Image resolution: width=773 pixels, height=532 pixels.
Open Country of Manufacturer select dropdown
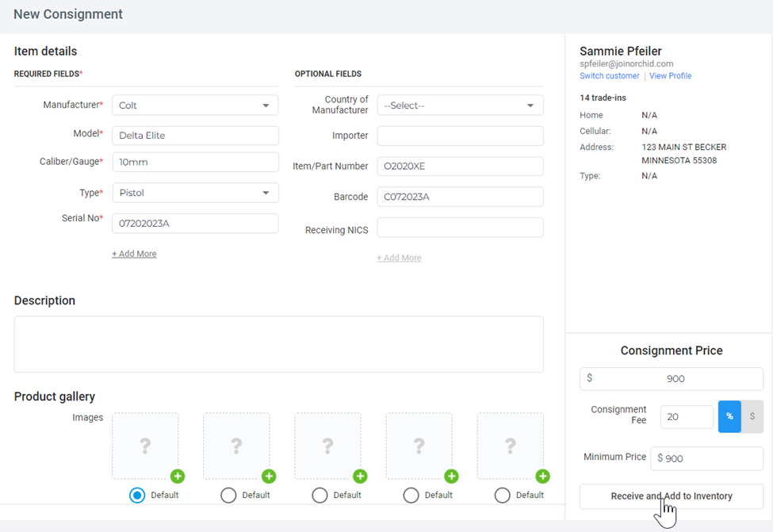[460, 105]
